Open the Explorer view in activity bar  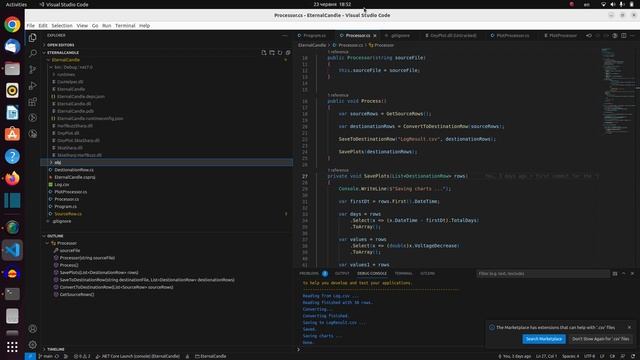33,38
